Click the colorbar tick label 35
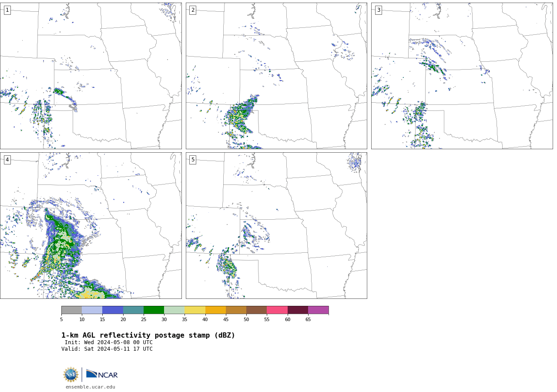Screen dimensions: 557x392 (185, 320)
